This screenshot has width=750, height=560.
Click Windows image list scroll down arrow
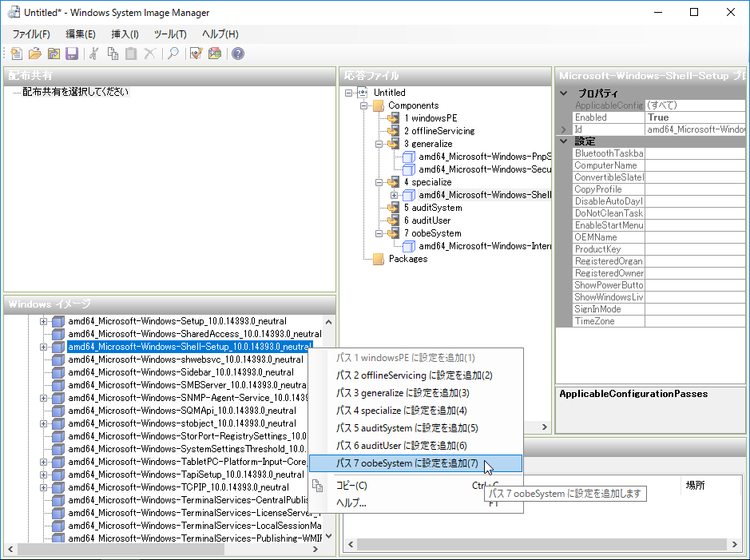328,537
